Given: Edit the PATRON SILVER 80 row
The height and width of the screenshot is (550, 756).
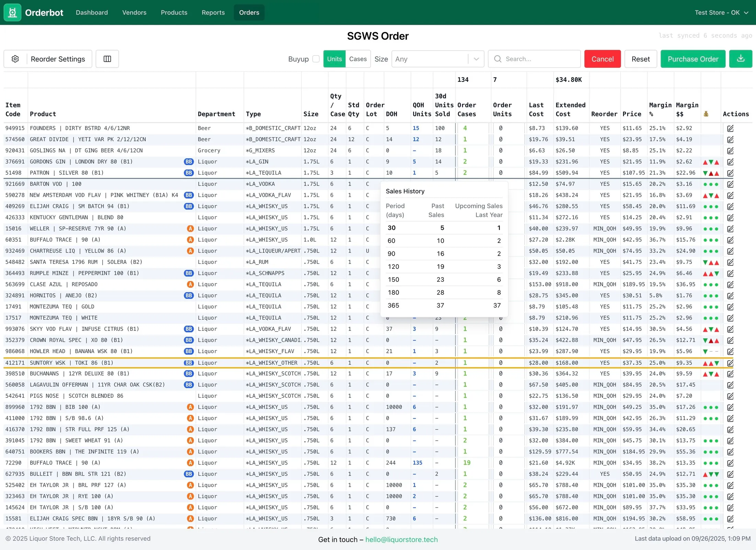Looking at the screenshot, I should [730, 173].
